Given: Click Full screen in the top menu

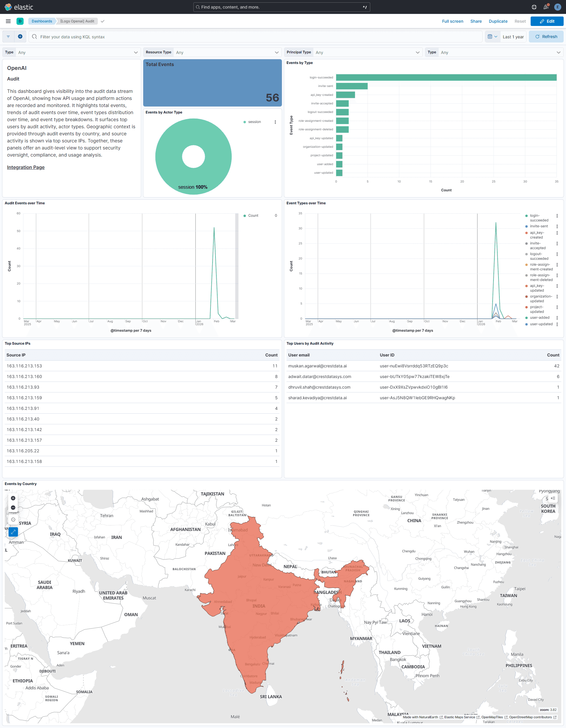Looking at the screenshot, I should point(452,21).
